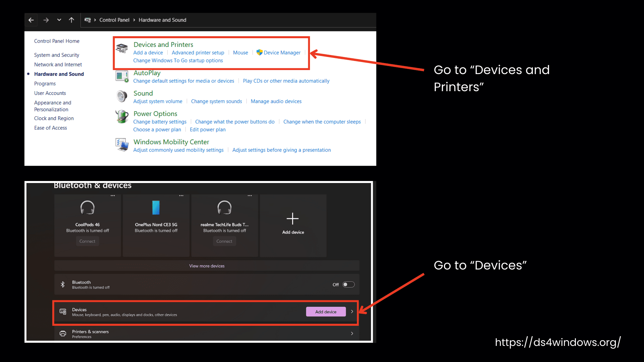
Task: Open Manage audio devices
Action: [276, 102]
